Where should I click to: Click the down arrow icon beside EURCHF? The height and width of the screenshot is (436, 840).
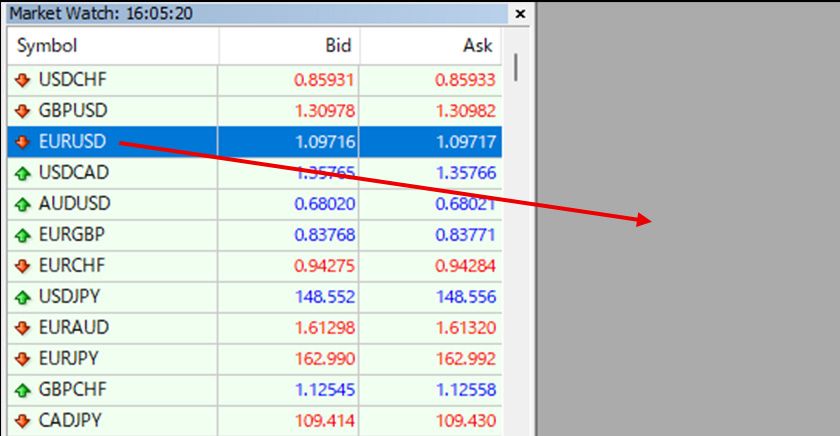tap(22, 266)
